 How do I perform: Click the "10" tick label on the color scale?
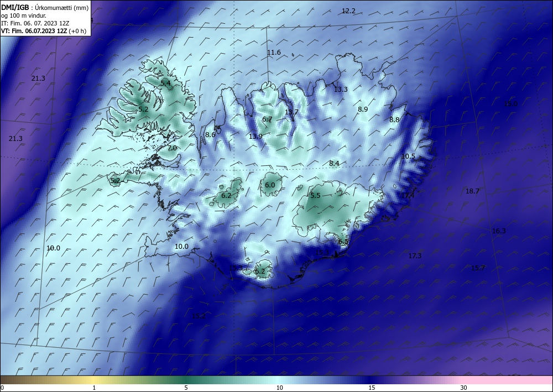[x=280, y=388]
